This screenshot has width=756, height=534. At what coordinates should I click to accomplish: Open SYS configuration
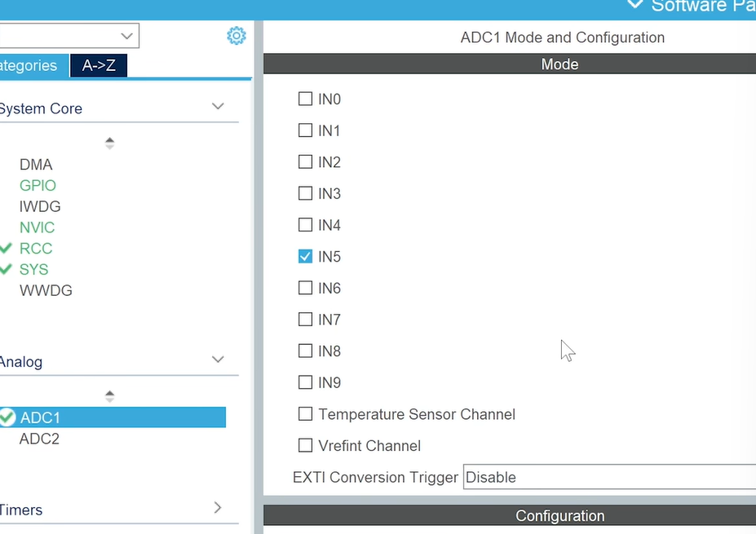pos(33,269)
